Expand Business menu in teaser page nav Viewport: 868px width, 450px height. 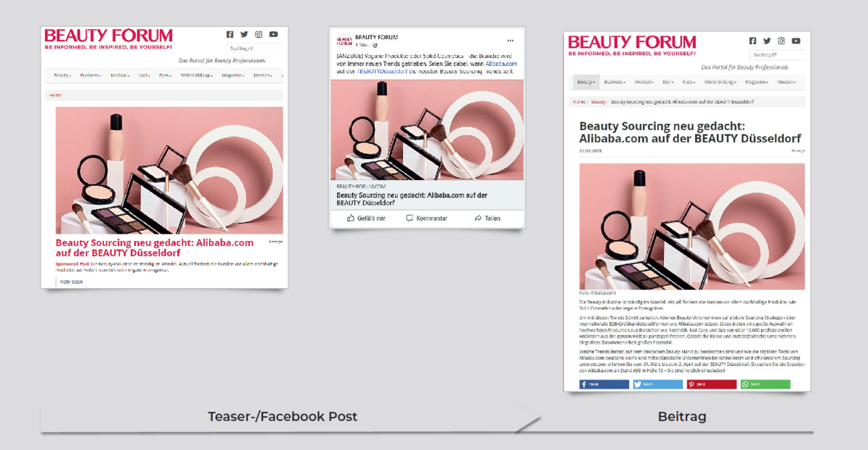[x=90, y=75]
